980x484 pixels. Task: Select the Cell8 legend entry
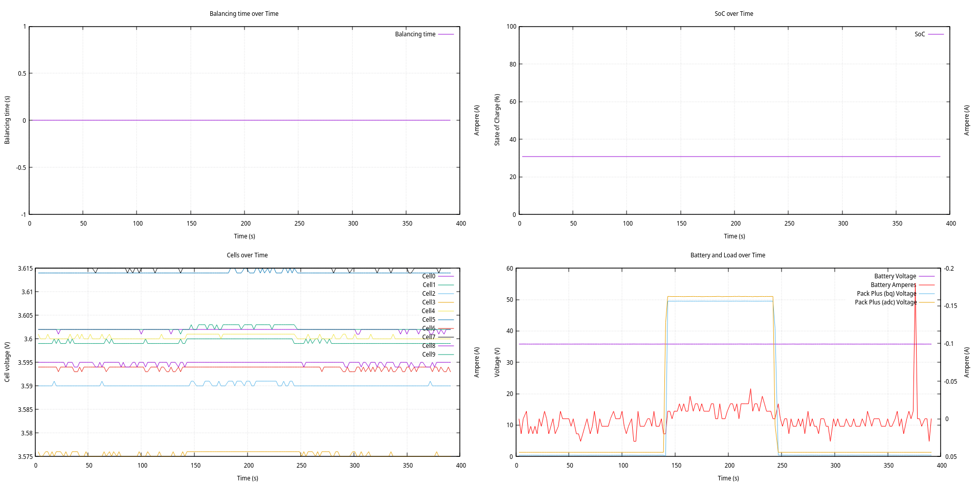(429, 346)
